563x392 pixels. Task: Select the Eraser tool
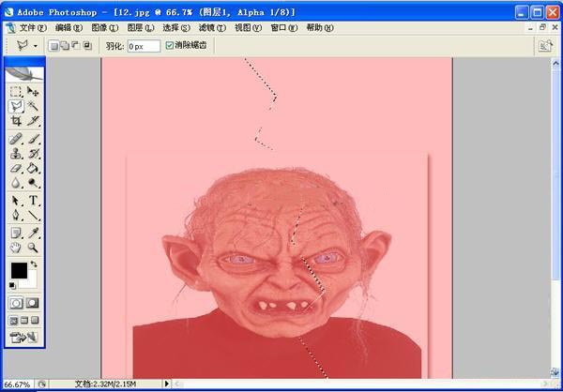click(15, 168)
